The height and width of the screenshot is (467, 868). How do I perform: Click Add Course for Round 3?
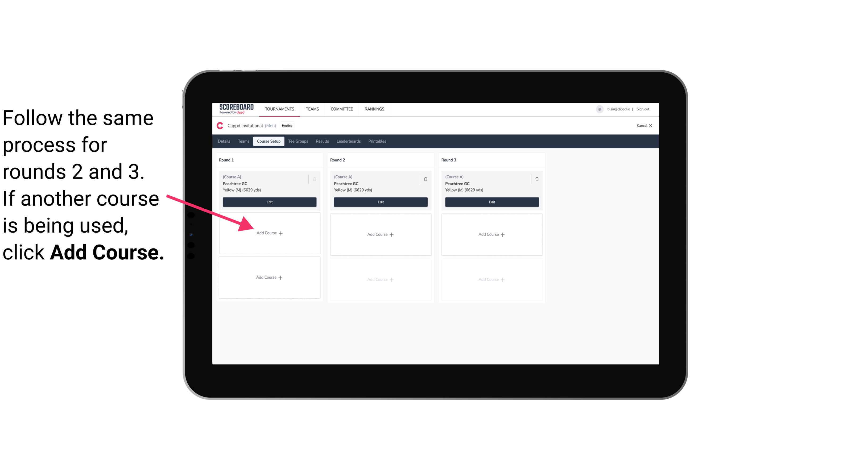(491, 234)
